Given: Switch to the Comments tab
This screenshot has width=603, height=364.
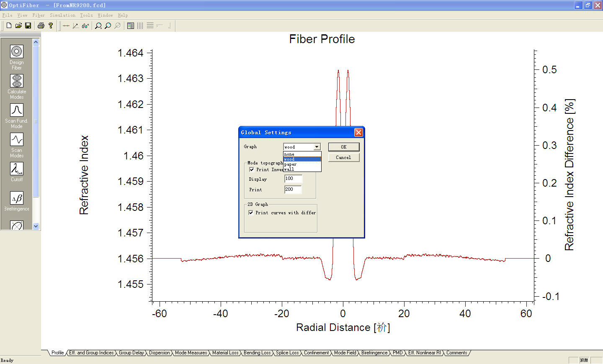Looking at the screenshot, I should tap(456, 353).
